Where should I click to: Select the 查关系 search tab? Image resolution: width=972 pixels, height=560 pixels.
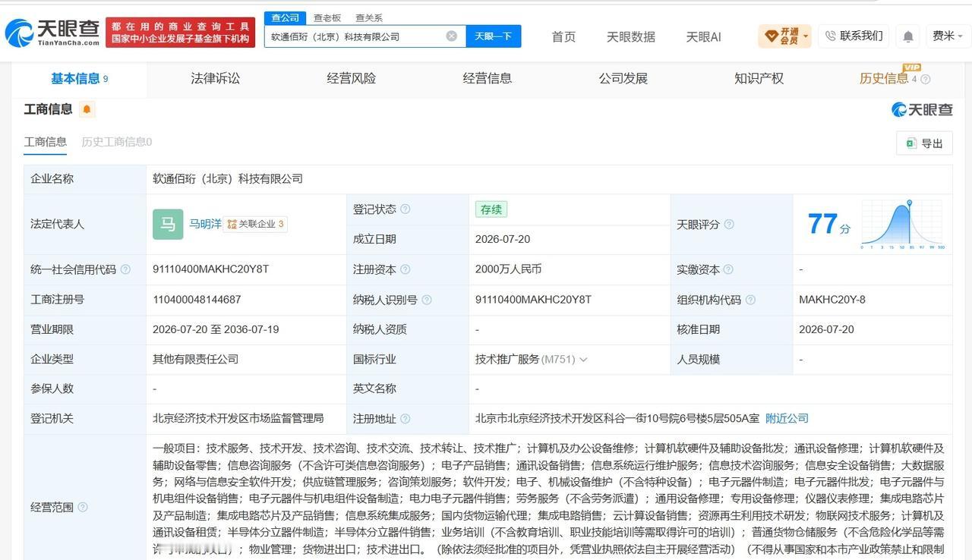pos(368,17)
